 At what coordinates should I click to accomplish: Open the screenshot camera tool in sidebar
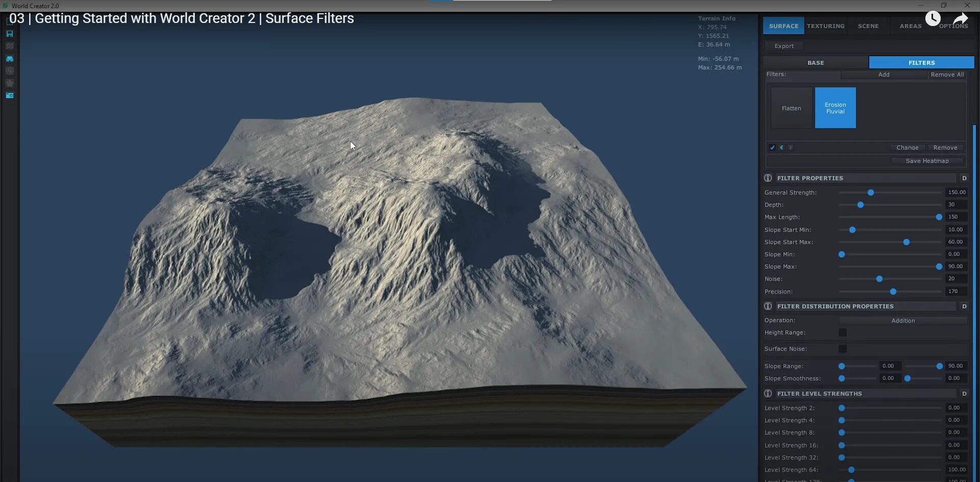(10, 95)
